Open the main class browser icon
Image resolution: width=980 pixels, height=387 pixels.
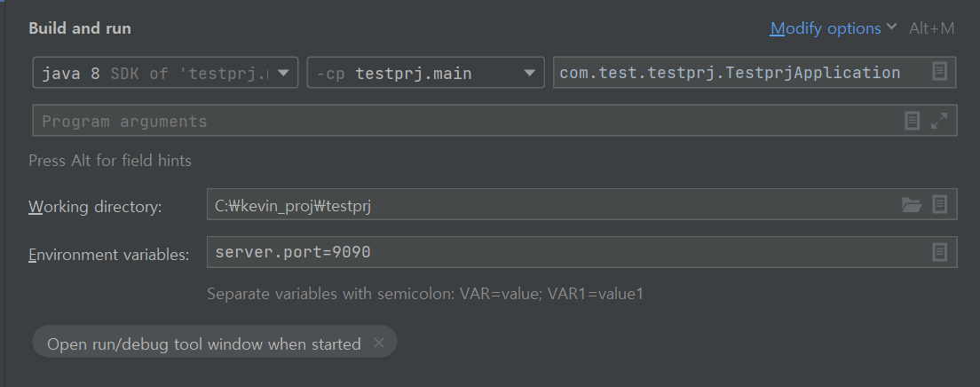939,71
